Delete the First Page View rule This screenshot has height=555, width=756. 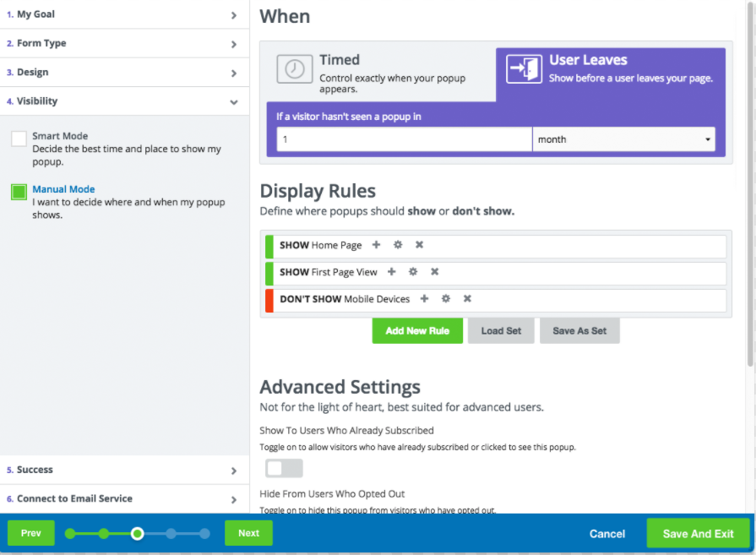[434, 272]
